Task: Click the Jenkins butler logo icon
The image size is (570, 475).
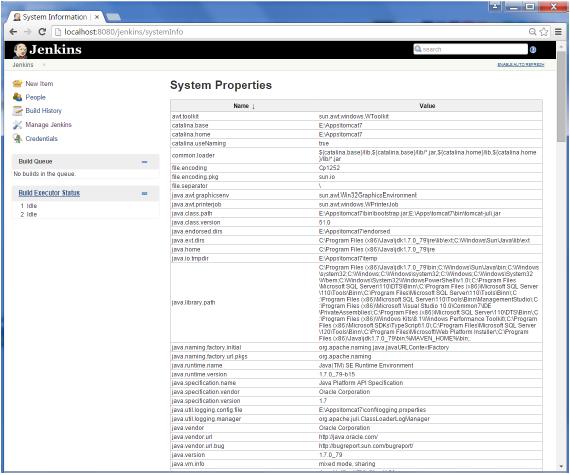Action: tap(20, 50)
